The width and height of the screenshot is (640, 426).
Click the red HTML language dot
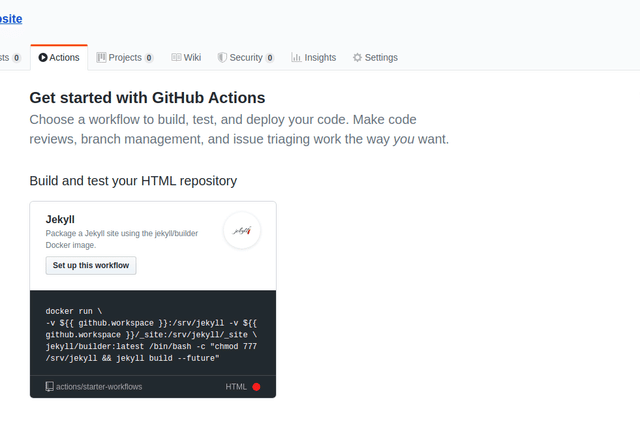click(256, 387)
